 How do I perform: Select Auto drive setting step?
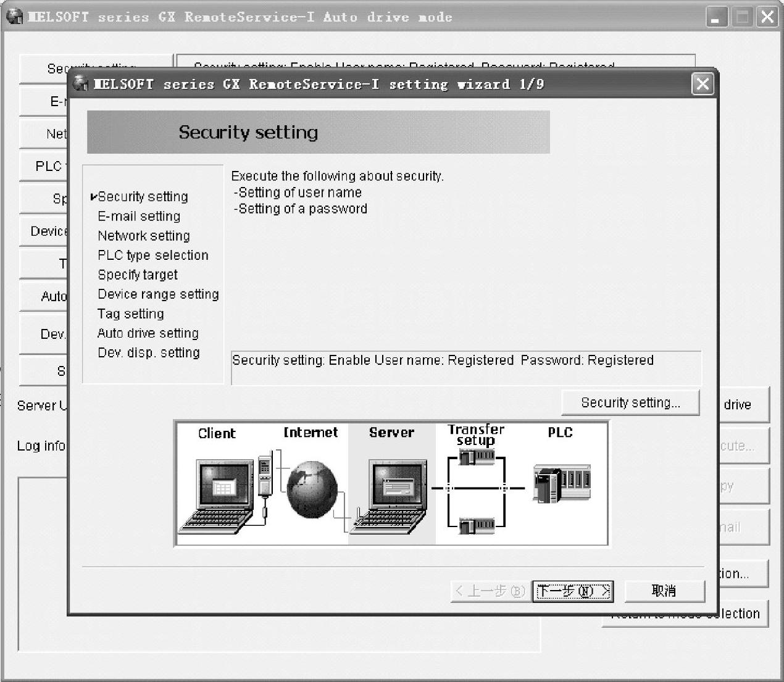pyautogui.click(x=148, y=333)
